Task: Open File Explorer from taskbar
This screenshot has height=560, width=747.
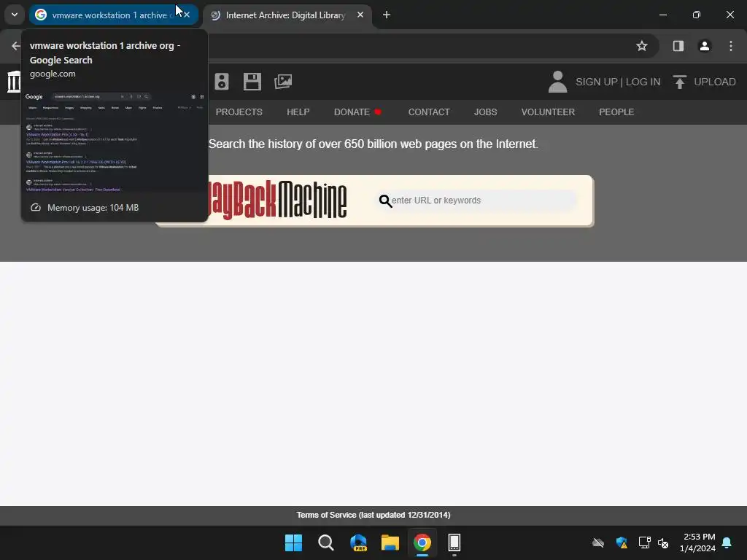Action: point(390,542)
